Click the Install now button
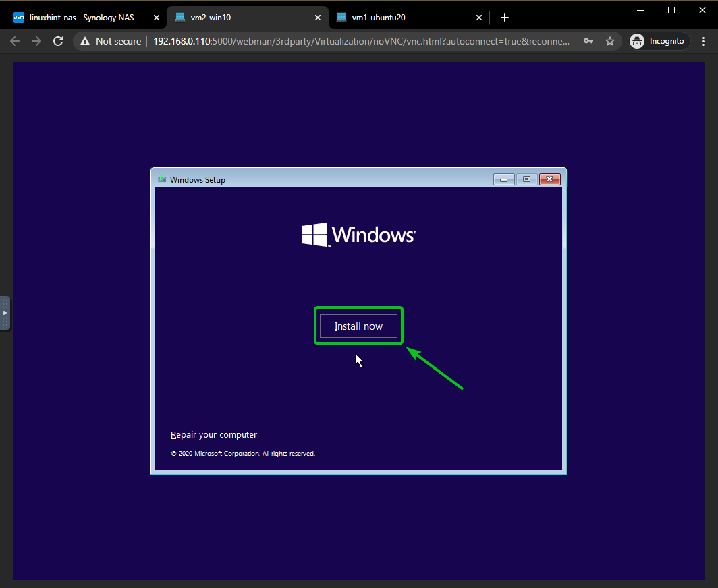Image resolution: width=718 pixels, height=588 pixels. (358, 326)
